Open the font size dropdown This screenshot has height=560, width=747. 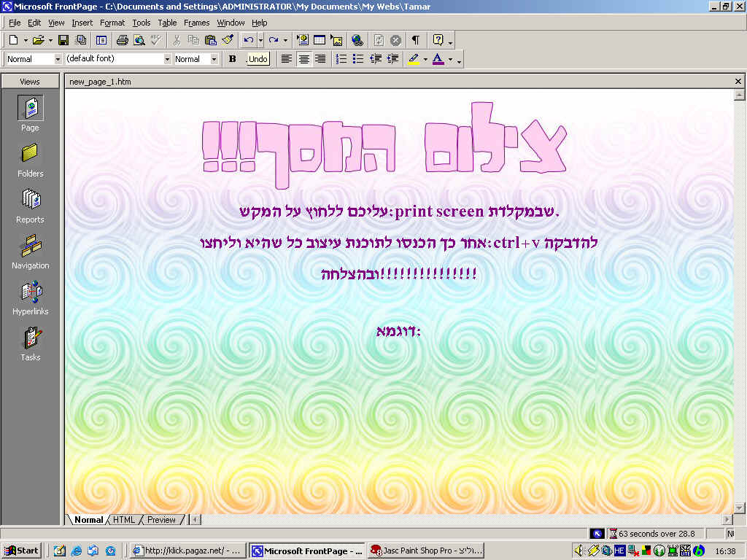point(214,59)
